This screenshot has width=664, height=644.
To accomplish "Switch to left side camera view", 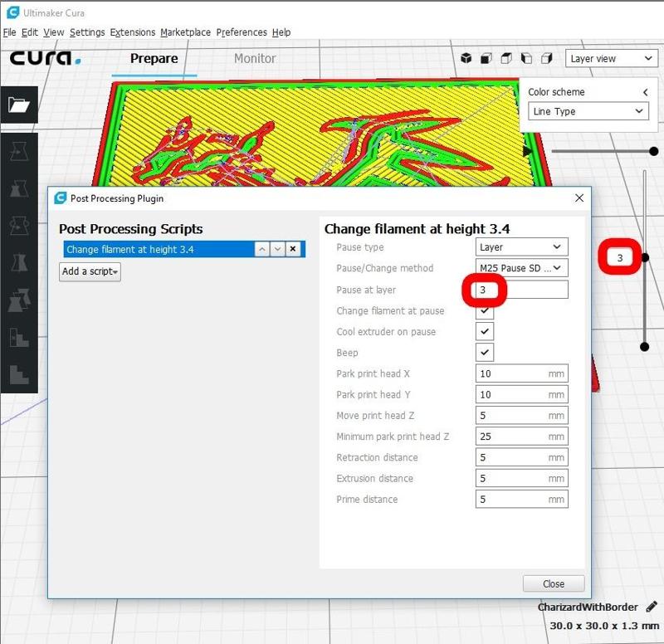I will tap(526, 58).
